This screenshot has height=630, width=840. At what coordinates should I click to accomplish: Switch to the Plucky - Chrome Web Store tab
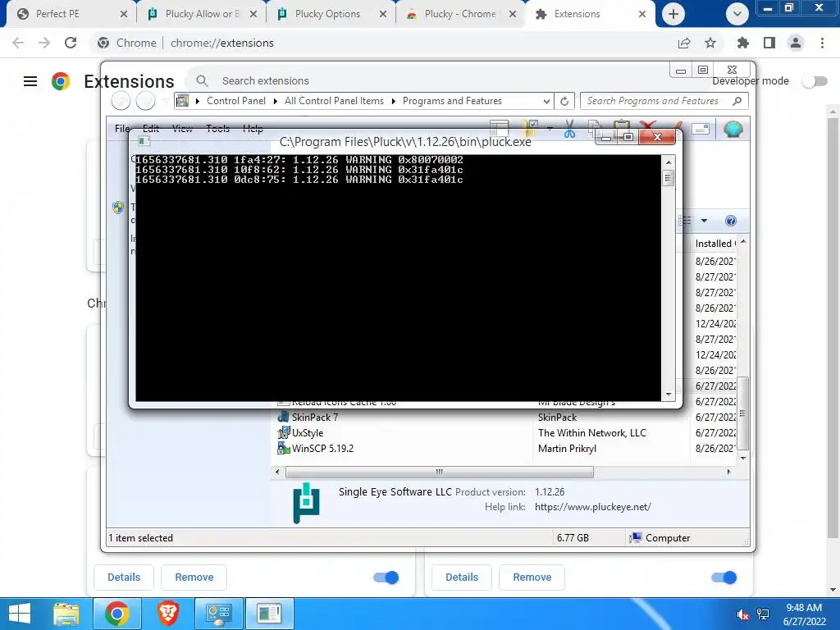[x=459, y=14]
